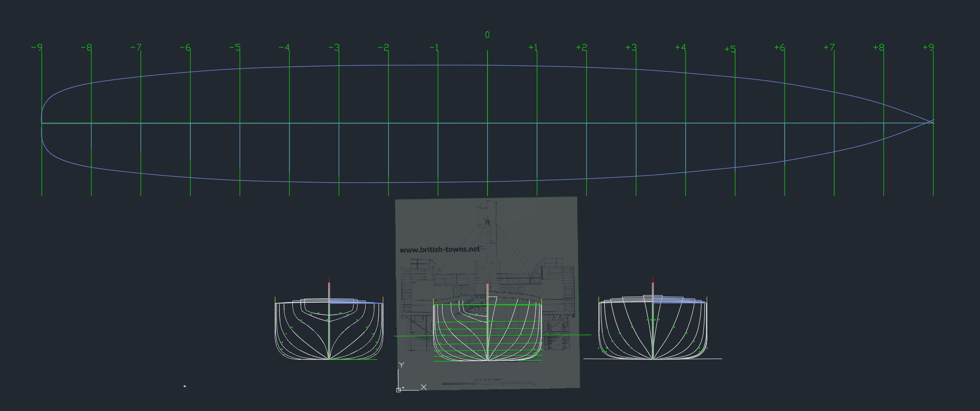Image resolution: width=980 pixels, height=411 pixels.
Task: Select the station label "-2"
Action: [384, 47]
